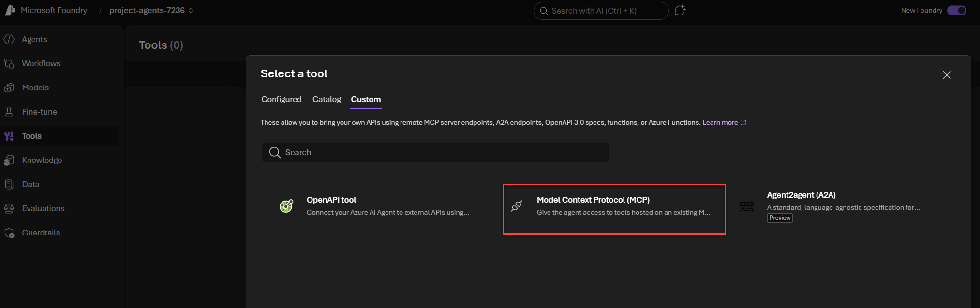Viewport: 980px width, 308px height.
Task: Open the Data section icon
Action: 9,184
